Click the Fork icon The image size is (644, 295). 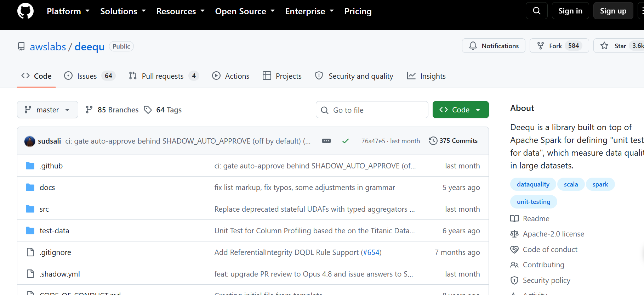(541, 46)
